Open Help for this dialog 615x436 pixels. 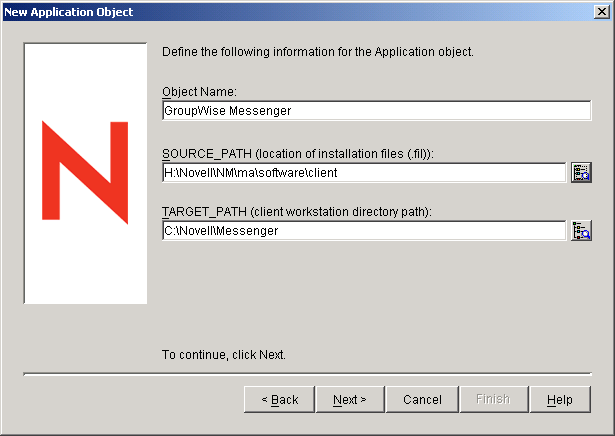pyautogui.click(x=560, y=400)
